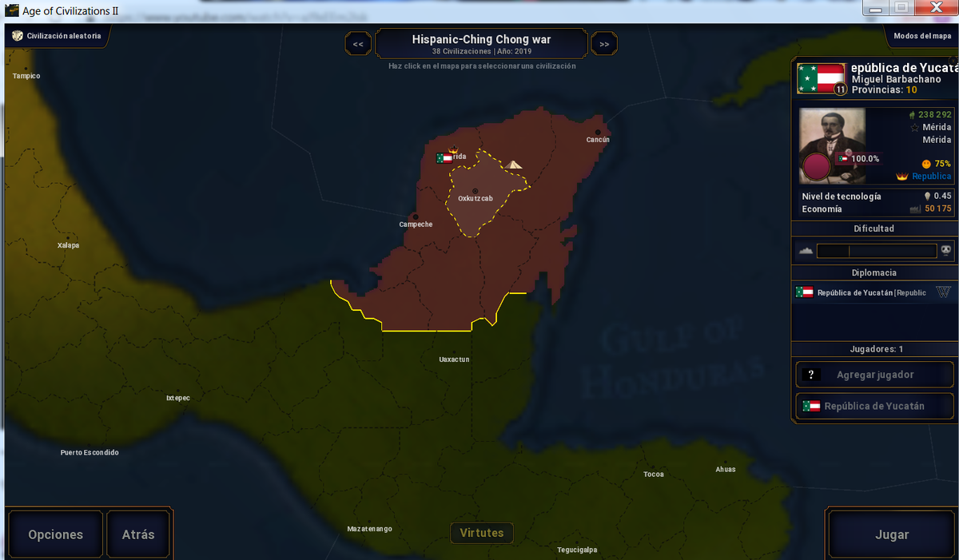Click the 100.0% ethnicity flag label

[859, 159]
